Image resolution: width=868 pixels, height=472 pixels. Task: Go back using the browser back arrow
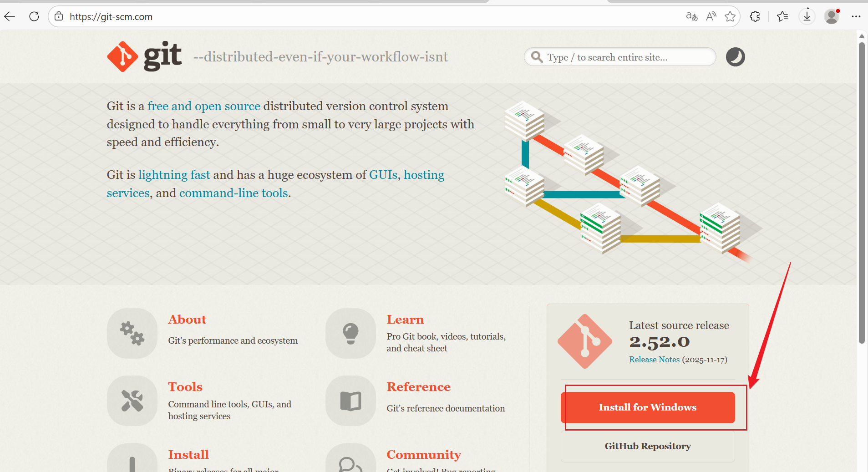[10, 17]
